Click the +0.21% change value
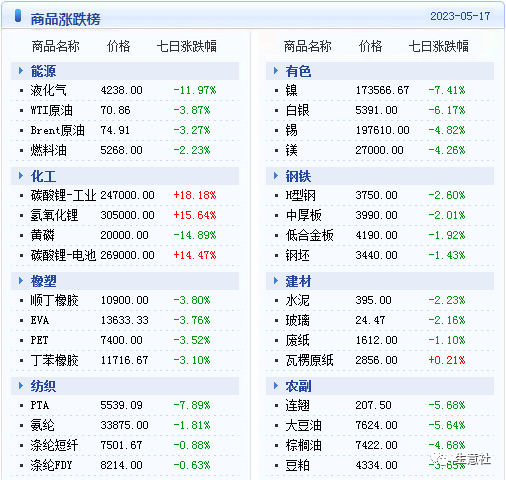The image size is (506, 480). coord(447,360)
